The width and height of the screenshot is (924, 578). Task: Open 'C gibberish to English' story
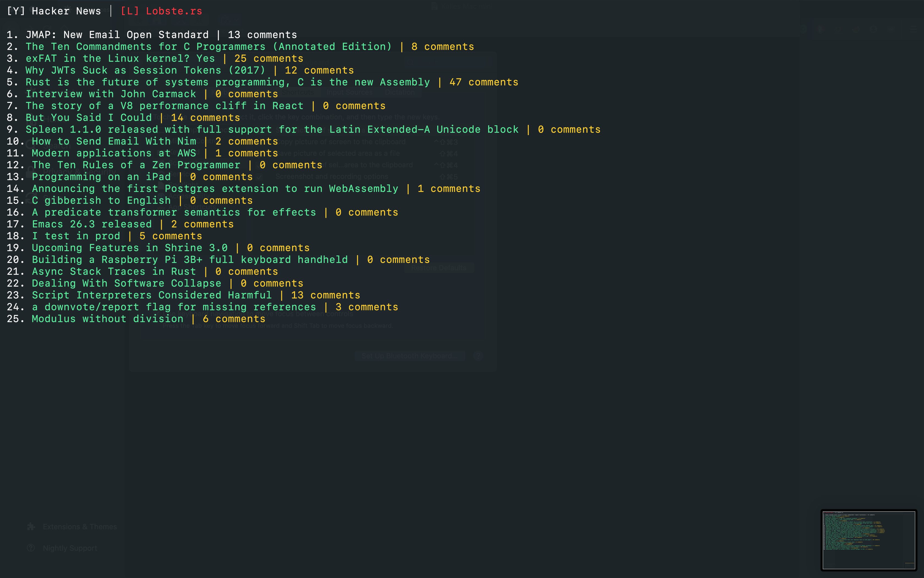pos(101,201)
